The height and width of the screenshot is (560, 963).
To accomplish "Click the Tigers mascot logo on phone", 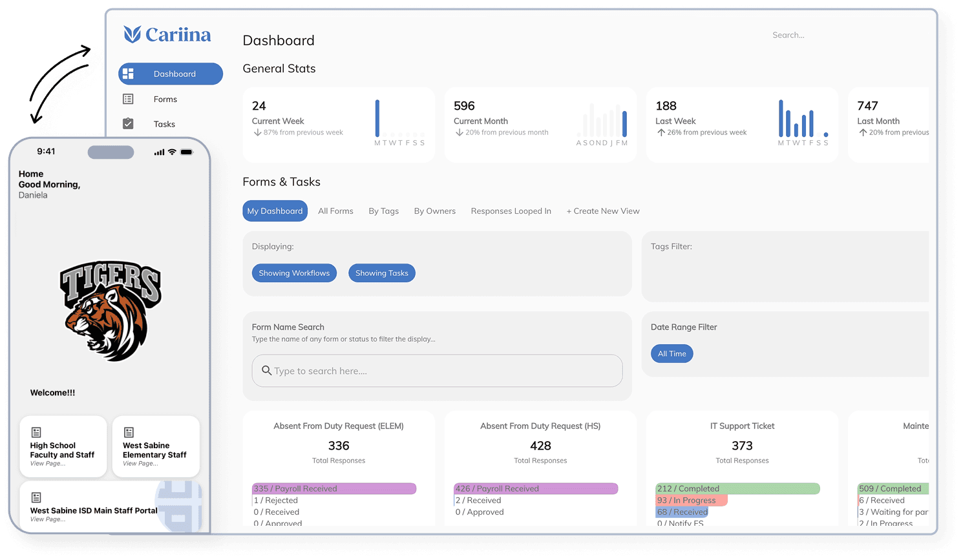I will (111, 311).
